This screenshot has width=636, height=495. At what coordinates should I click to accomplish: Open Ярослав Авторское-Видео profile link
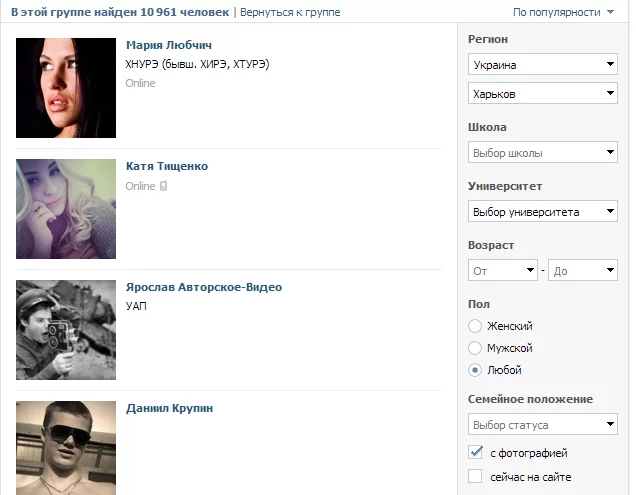pyautogui.click(x=204, y=287)
